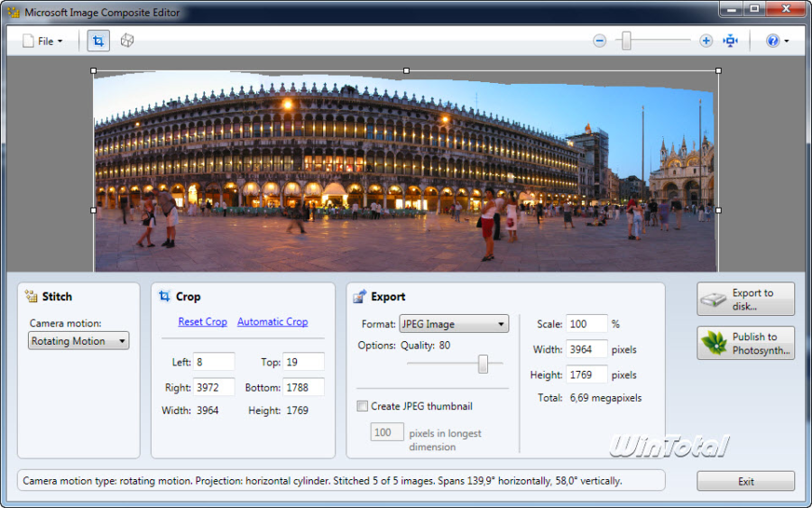Viewport: 812px width, 508px height.
Task: Maximize the Image Composite Editor window
Action: [x=754, y=9]
